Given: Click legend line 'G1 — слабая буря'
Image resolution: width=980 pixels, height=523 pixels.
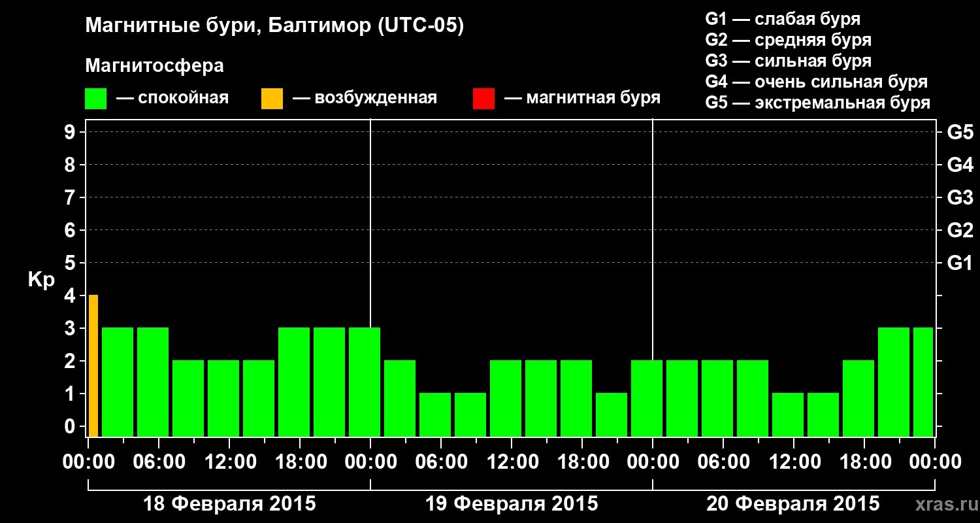Looking at the screenshot, I should pos(783,19).
